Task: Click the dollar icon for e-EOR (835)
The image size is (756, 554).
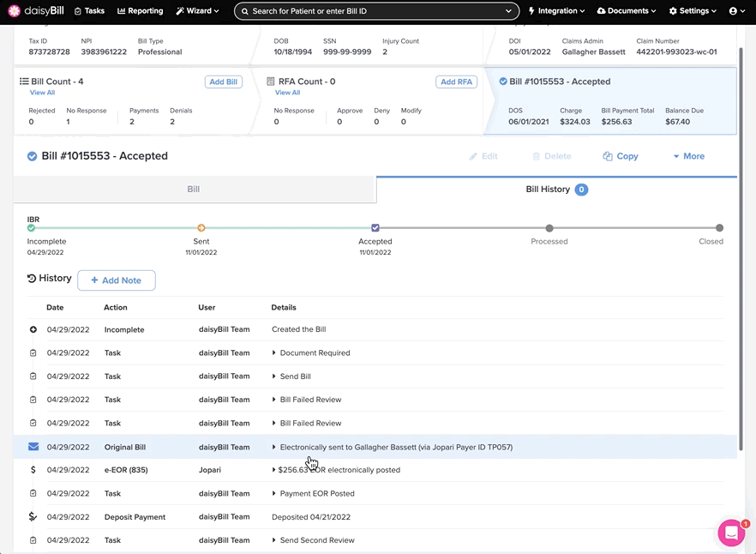Action: (33, 470)
